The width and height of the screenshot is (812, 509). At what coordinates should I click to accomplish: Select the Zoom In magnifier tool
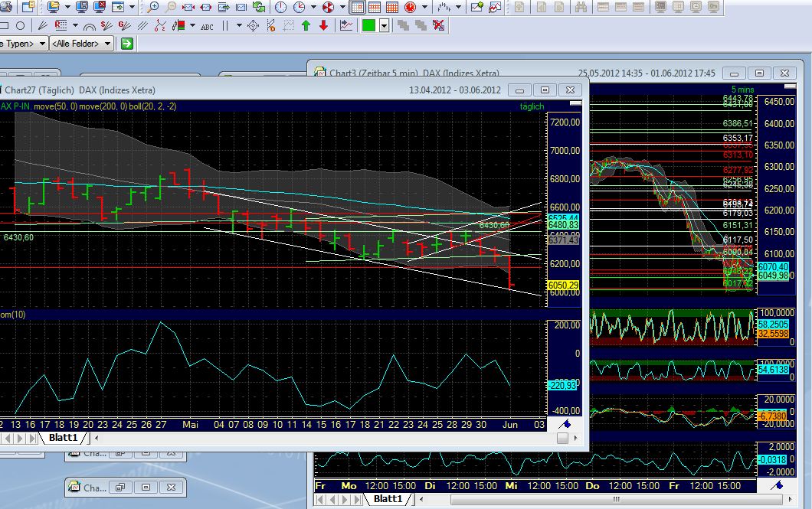coord(153,7)
